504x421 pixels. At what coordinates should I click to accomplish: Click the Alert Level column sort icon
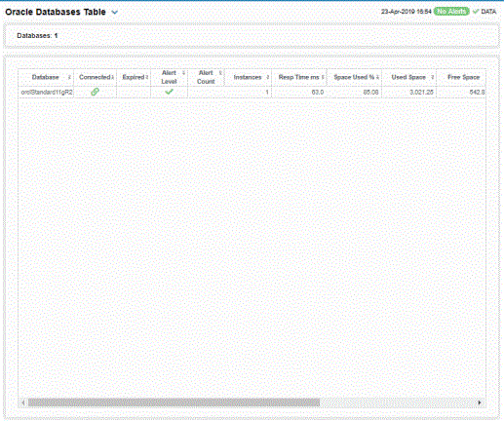click(183, 73)
